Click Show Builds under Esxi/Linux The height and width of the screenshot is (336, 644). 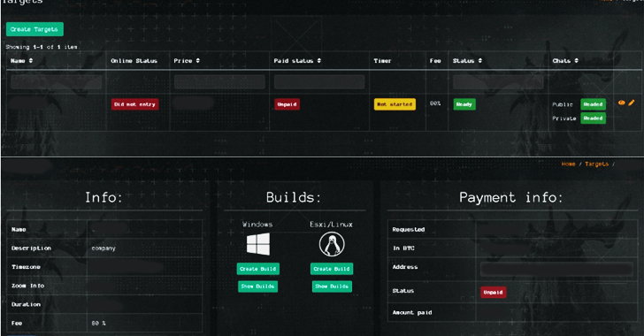click(332, 286)
